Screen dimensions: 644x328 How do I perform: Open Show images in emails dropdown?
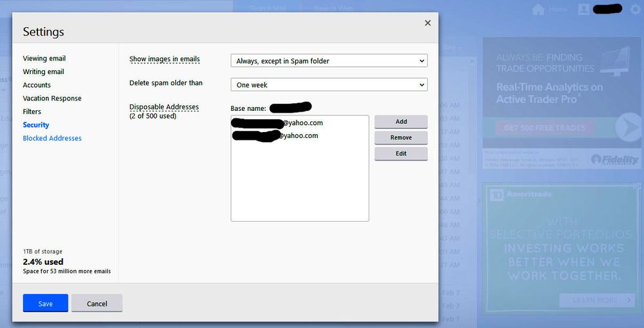[329, 61]
